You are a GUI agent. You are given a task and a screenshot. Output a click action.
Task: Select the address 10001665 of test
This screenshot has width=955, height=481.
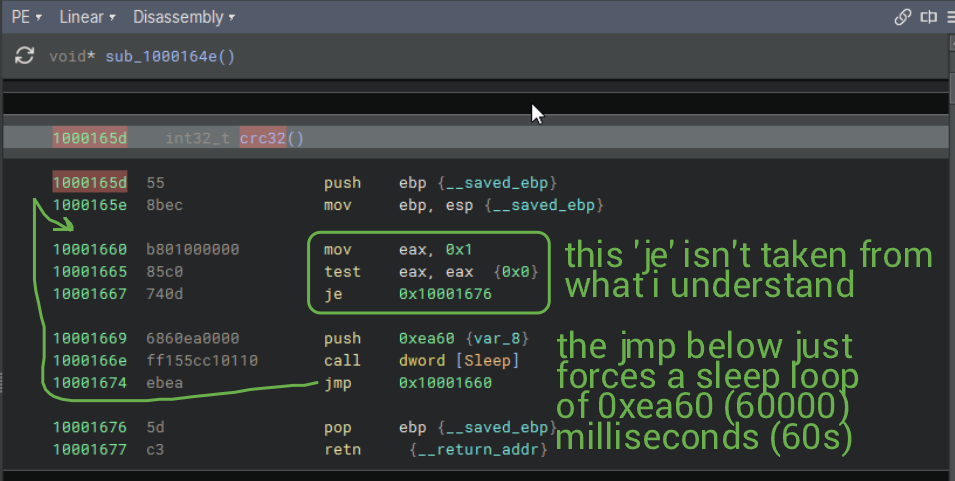90,271
